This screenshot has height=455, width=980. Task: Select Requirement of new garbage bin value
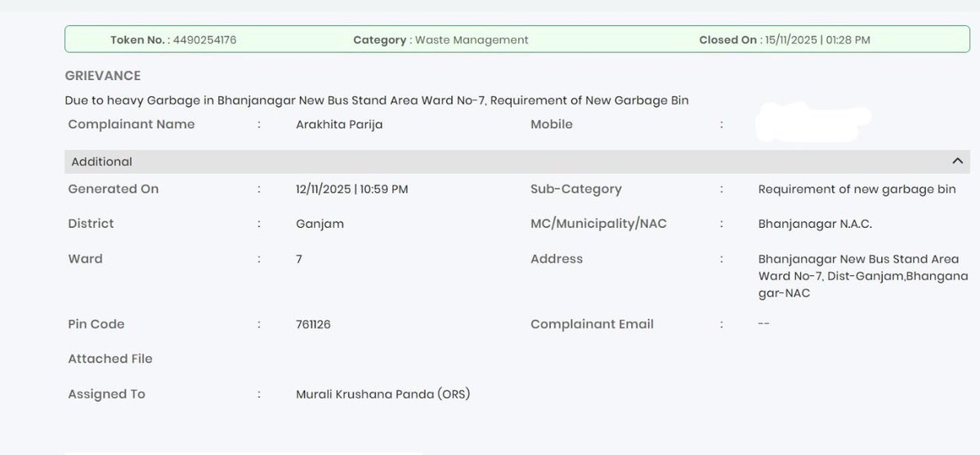click(857, 190)
